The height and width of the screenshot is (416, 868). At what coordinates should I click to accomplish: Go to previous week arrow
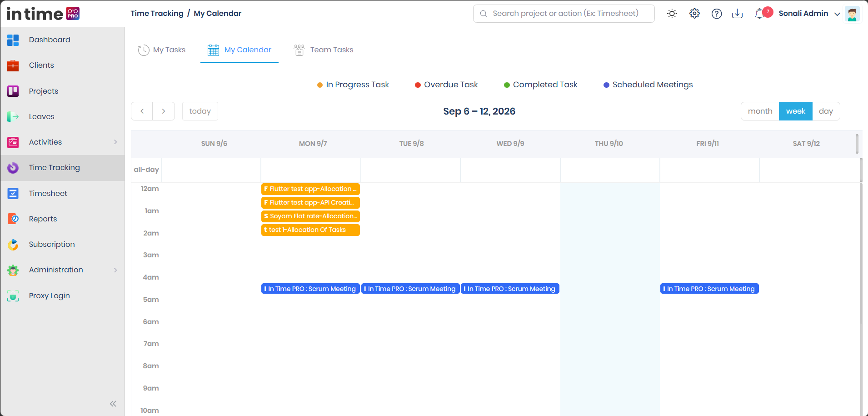tap(142, 111)
